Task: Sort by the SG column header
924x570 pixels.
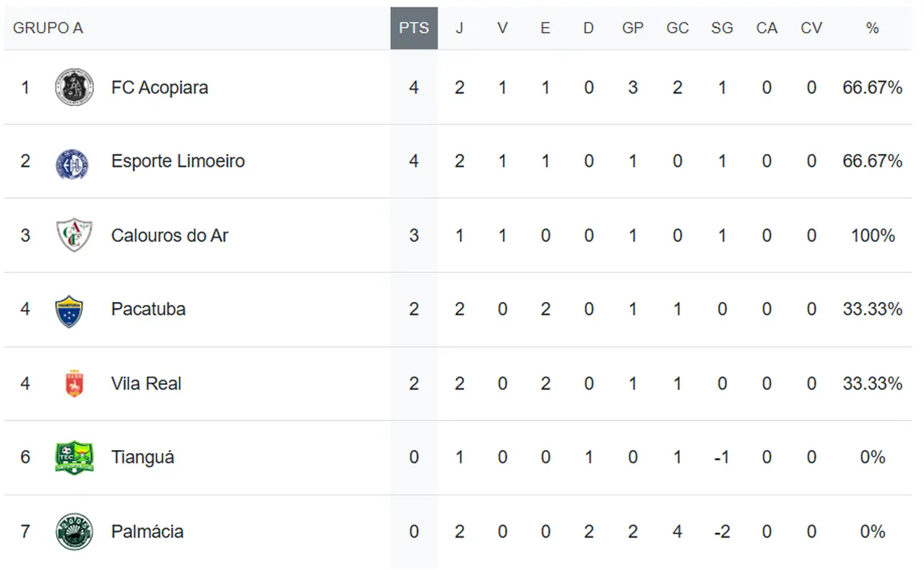Action: 721,28
